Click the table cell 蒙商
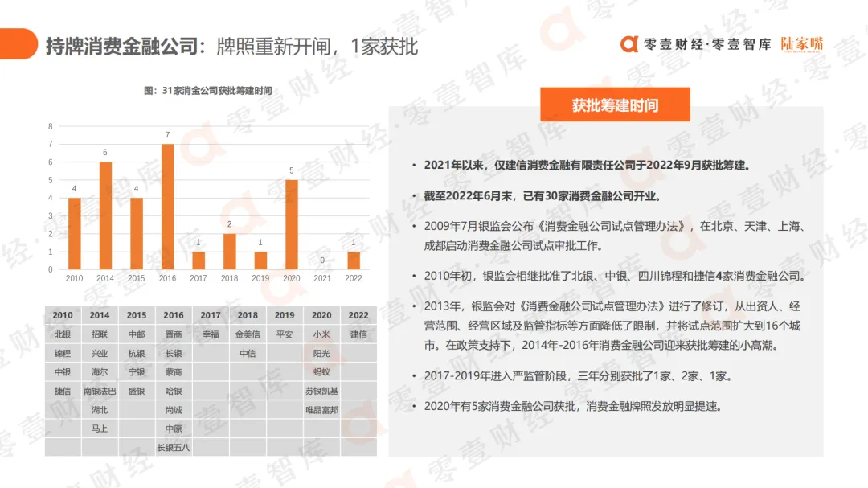This screenshot has height=488, width=868. pyautogui.click(x=174, y=372)
